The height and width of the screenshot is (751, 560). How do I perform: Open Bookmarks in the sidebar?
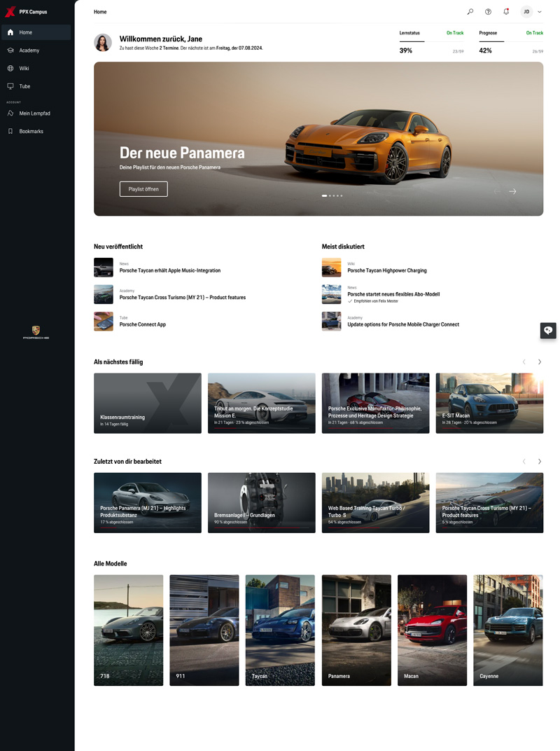click(31, 131)
